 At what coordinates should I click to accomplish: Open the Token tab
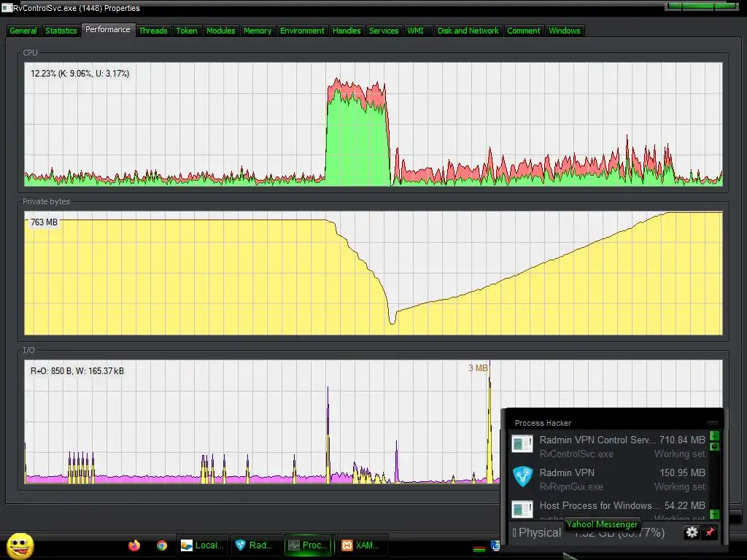(x=187, y=31)
